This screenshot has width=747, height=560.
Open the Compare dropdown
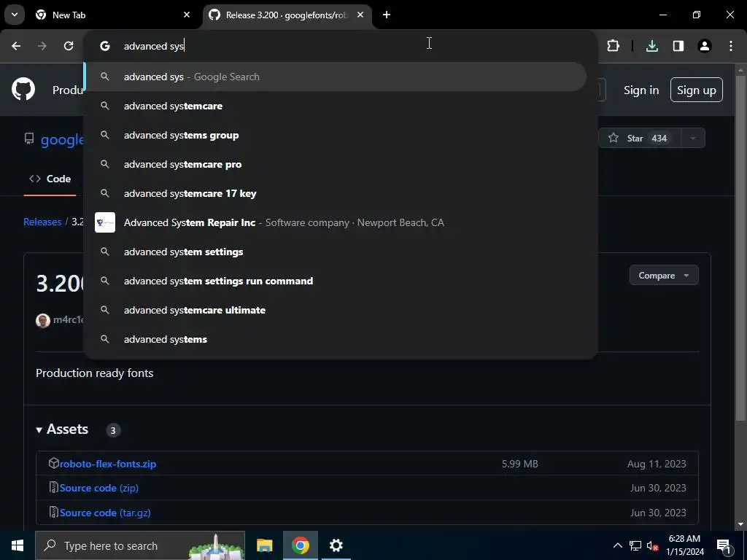pyautogui.click(x=664, y=275)
